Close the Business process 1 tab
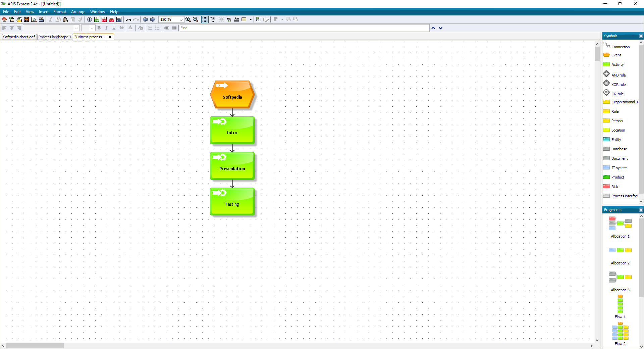Image resolution: width=644 pixels, height=349 pixels. tap(110, 37)
